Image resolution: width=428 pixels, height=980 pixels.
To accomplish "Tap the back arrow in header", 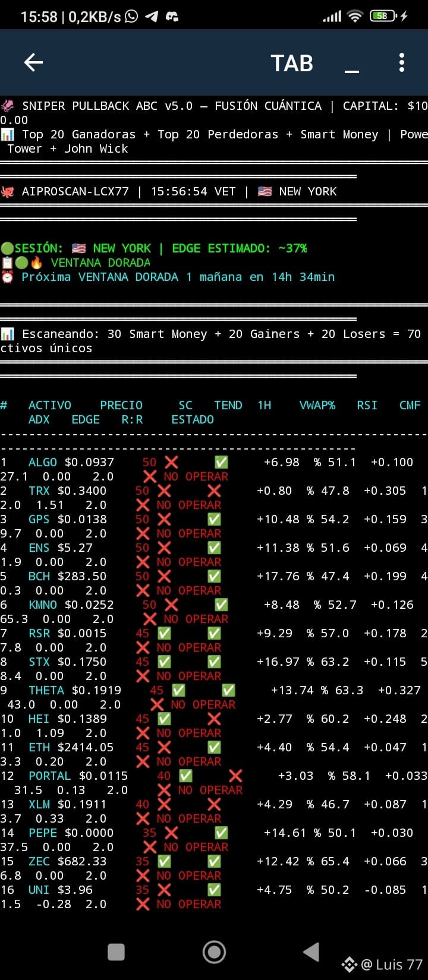I will [33, 62].
